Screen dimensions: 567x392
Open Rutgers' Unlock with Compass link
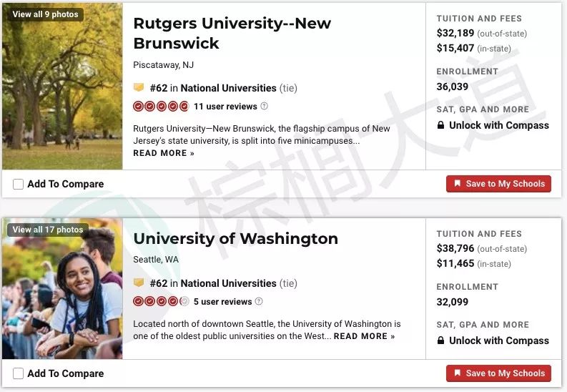[499, 125]
